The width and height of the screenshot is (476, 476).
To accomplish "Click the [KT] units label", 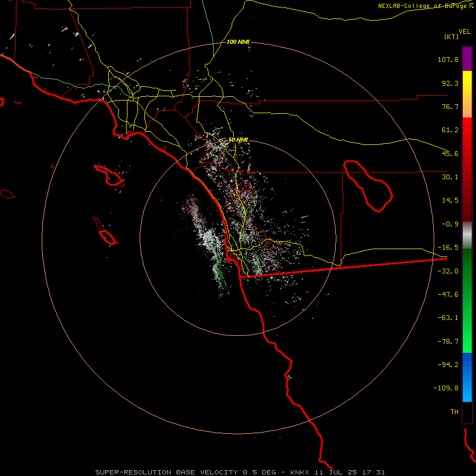I will coord(452,36).
